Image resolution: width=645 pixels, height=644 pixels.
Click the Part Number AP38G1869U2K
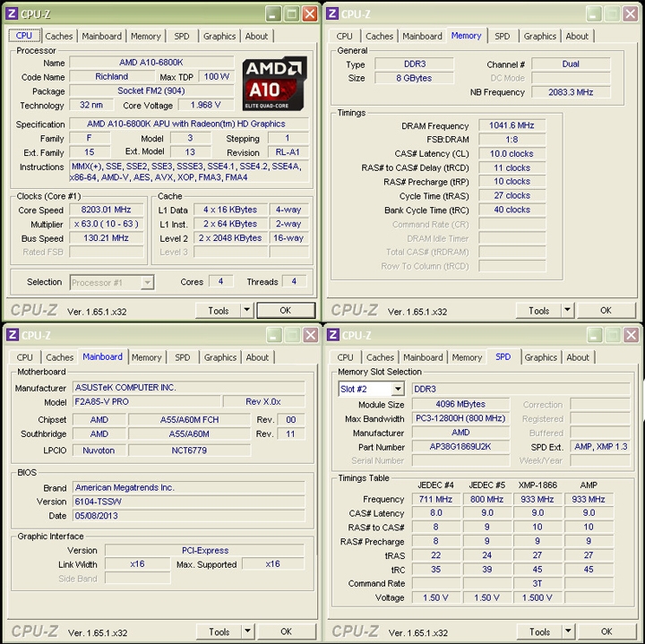coord(460,447)
